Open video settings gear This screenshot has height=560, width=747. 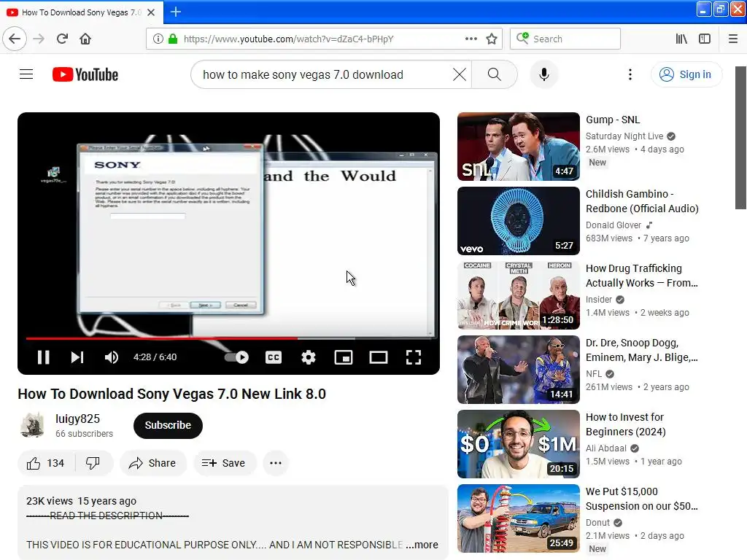309,357
